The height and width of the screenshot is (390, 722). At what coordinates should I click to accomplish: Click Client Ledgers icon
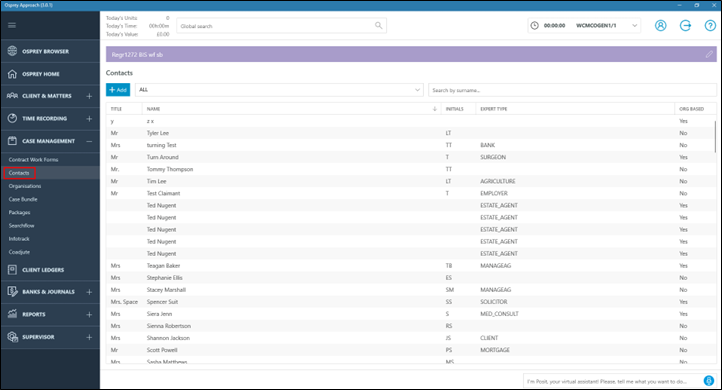tap(12, 270)
